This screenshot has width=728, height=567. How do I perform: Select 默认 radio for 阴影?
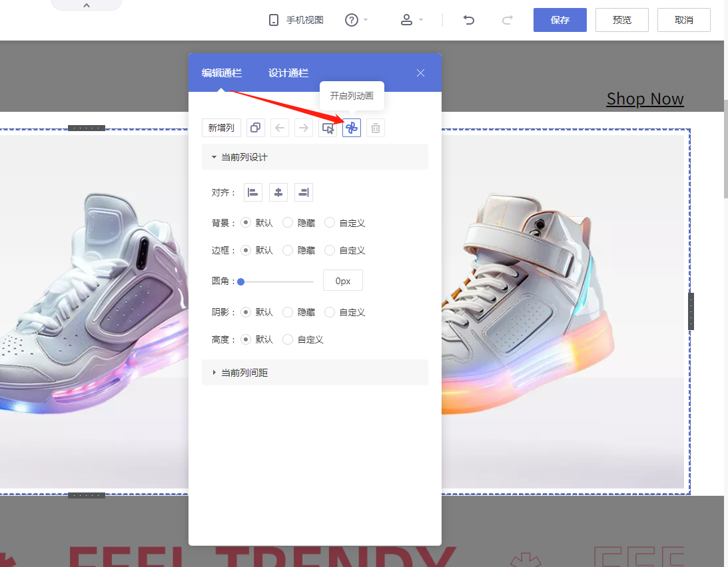[x=246, y=312]
